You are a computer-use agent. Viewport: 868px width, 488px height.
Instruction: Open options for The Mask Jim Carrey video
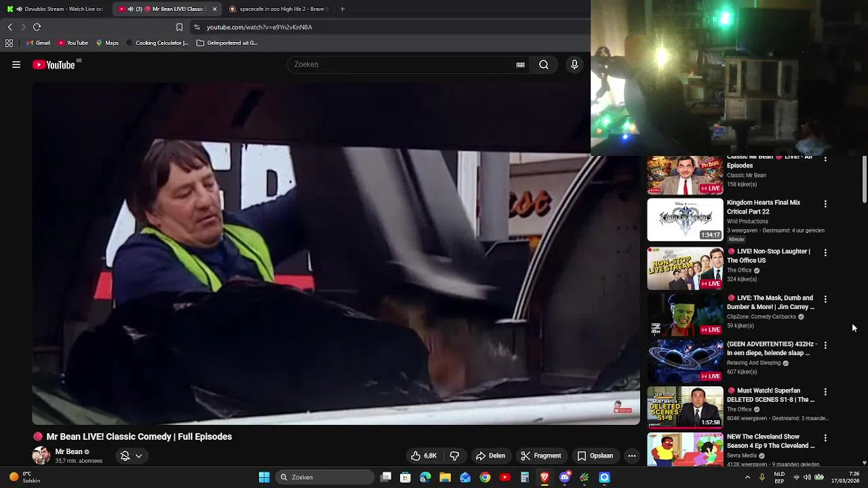(825, 299)
